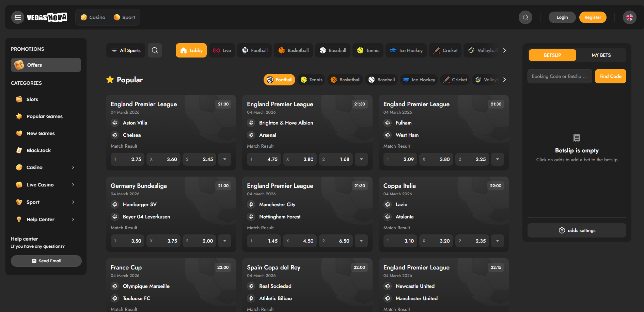
Task: Open the Live betting section
Action: tap(222, 50)
